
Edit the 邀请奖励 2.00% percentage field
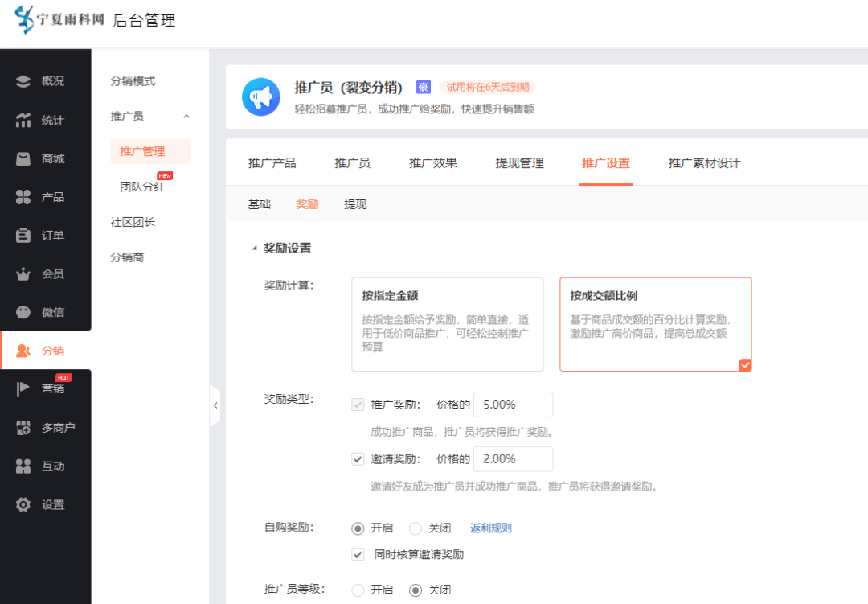pos(513,459)
